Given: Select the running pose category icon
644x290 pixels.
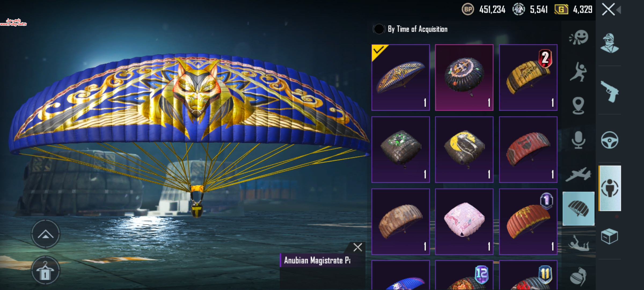Looking at the screenshot, I should pos(578,72).
